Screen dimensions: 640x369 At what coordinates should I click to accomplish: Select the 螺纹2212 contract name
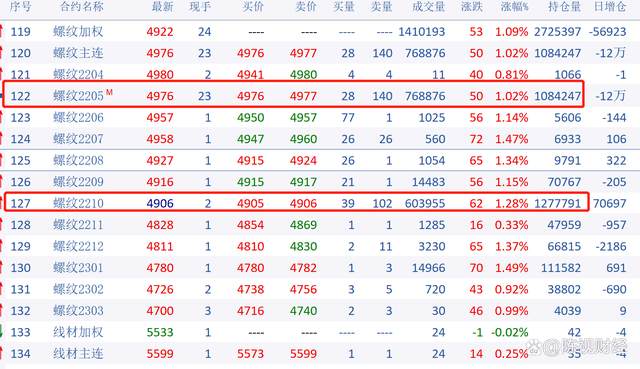78,247
